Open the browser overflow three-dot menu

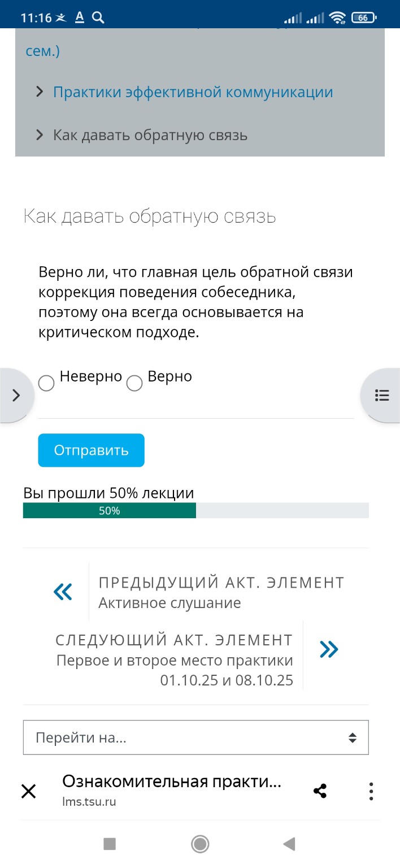coord(371,791)
